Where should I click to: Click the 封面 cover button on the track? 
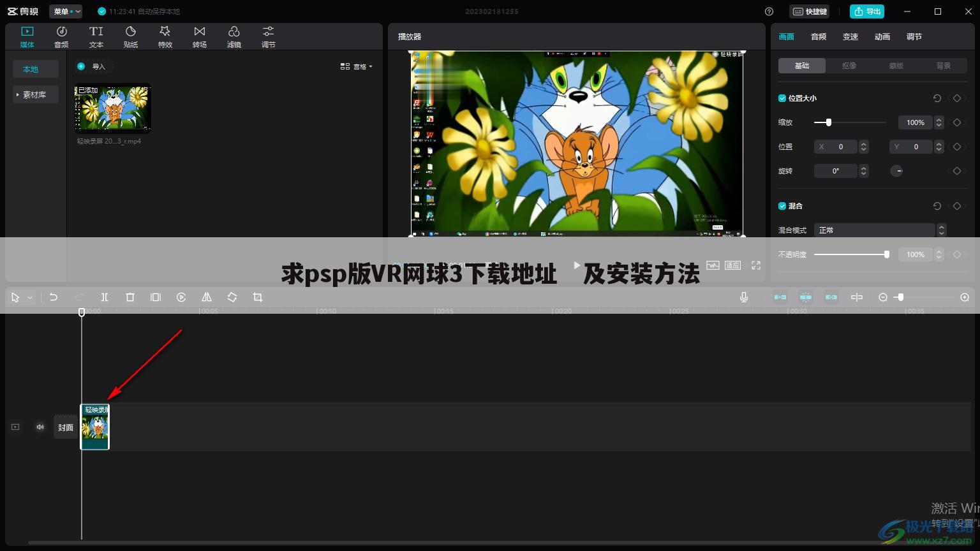click(66, 427)
